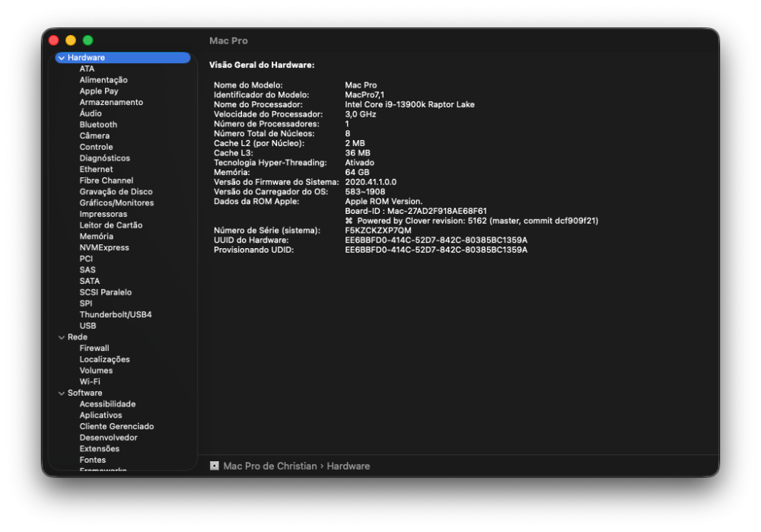Open Controle in the sidebar

96,147
